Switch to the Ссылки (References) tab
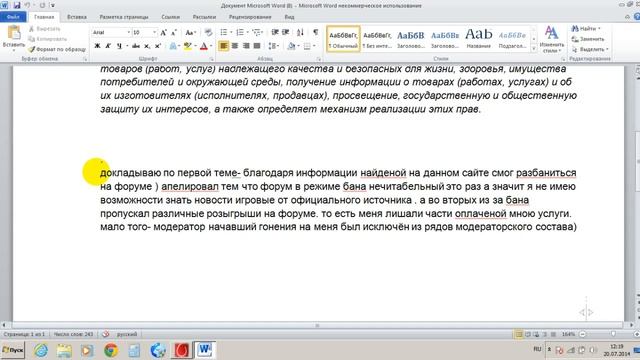This screenshot has width=640, height=360. [171, 17]
